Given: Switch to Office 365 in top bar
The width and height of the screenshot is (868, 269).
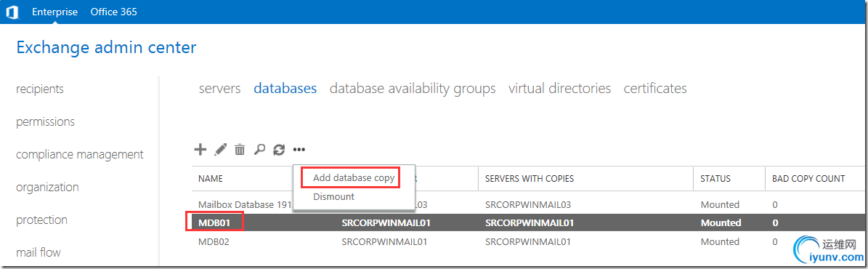Looking at the screenshot, I should (x=114, y=12).
